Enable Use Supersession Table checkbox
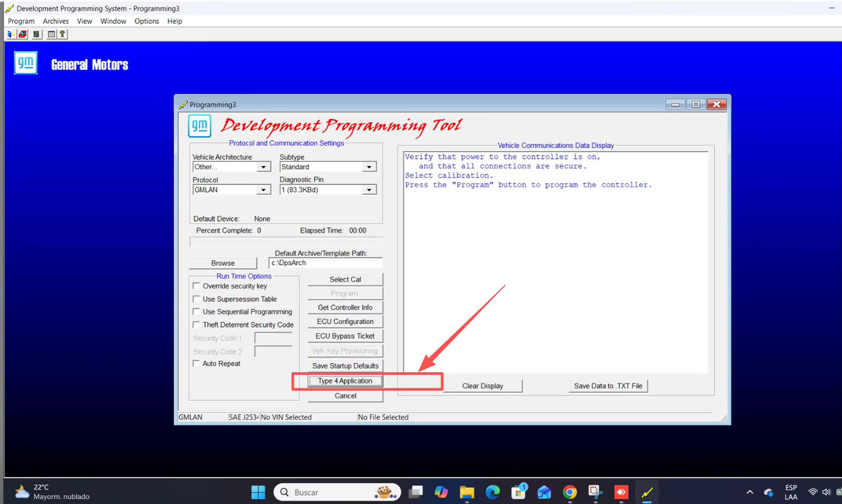The height and width of the screenshot is (504, 842). click(x=196, y=299)
